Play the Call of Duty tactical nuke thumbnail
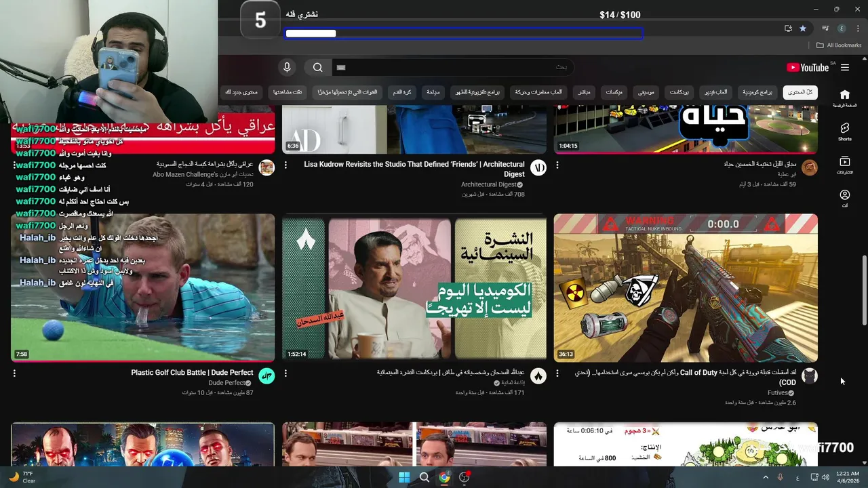The width and height of the screenshot is (868, 488). pyautogui.click(x=686, y=287)
